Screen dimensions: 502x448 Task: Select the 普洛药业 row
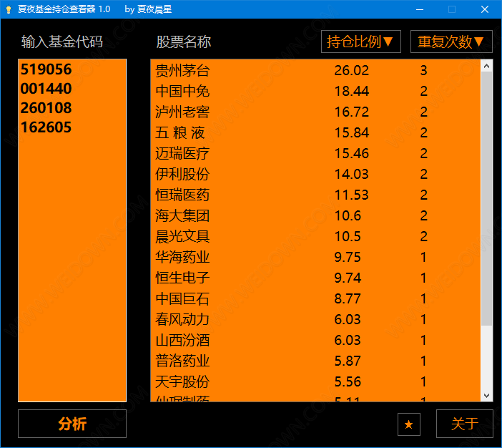click(315, 361)
